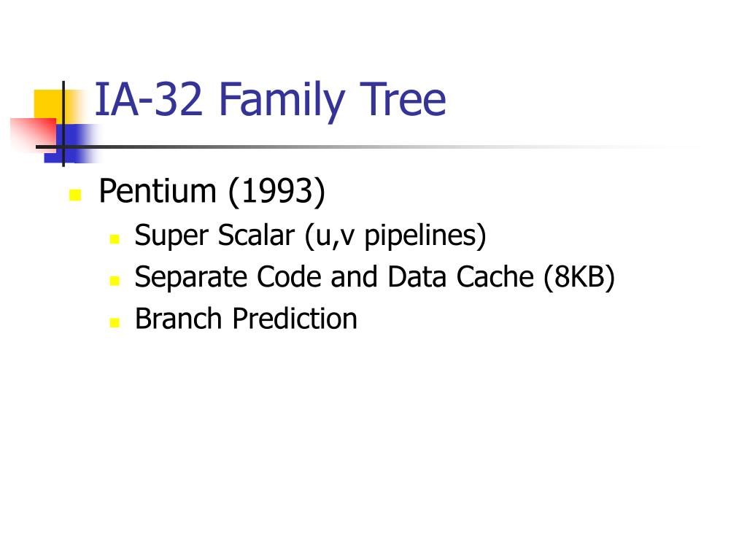Click the Pentium (1993) bullet text
This screenshot has height=560, width=747.
212,192
